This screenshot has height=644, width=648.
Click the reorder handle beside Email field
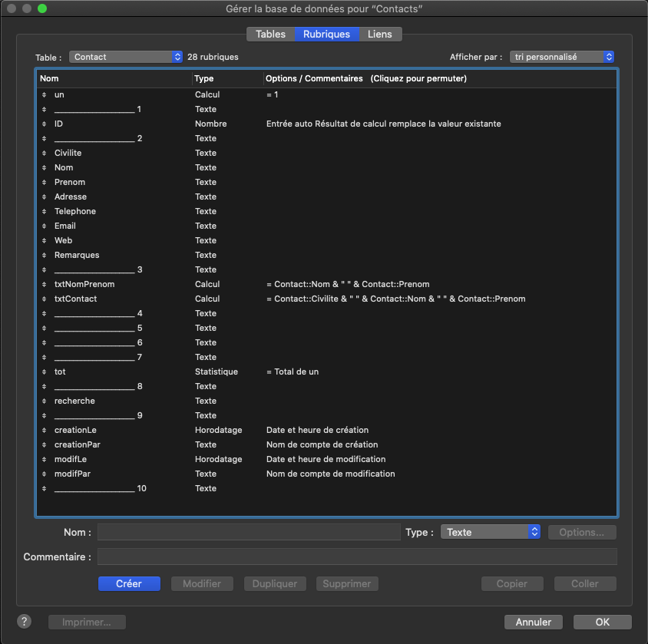(44, 226)
